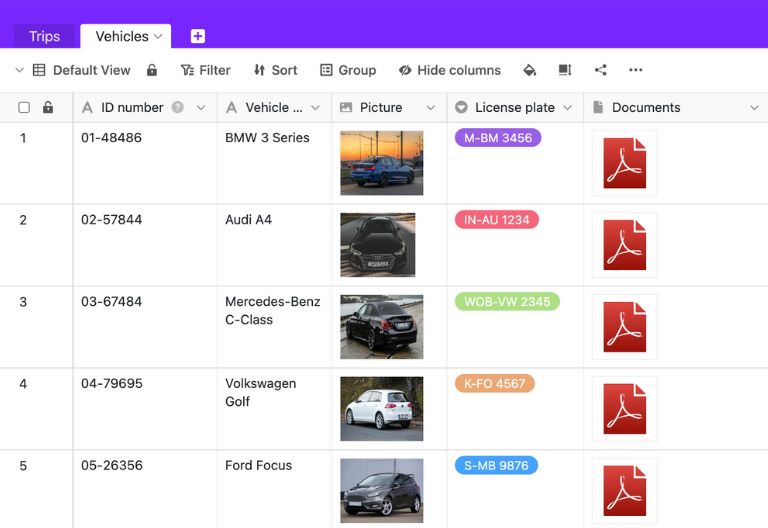Click Hide columns to toggle column visibility
Viewport: 768px width, 528px height.
[x=449, y=70]
